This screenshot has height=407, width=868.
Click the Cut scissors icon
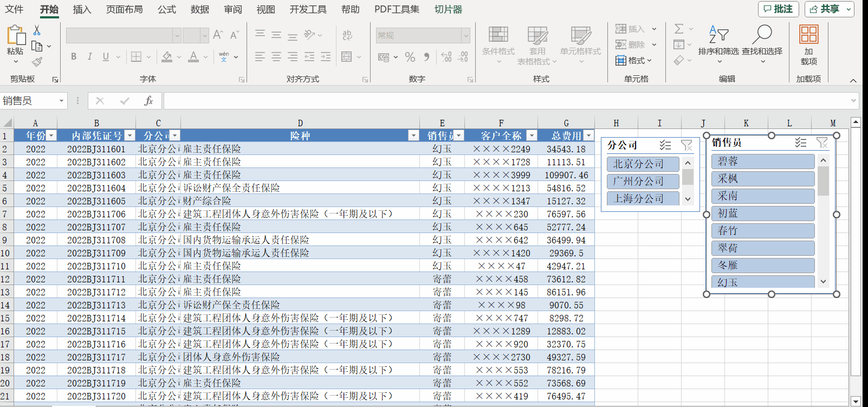[37, 30]
